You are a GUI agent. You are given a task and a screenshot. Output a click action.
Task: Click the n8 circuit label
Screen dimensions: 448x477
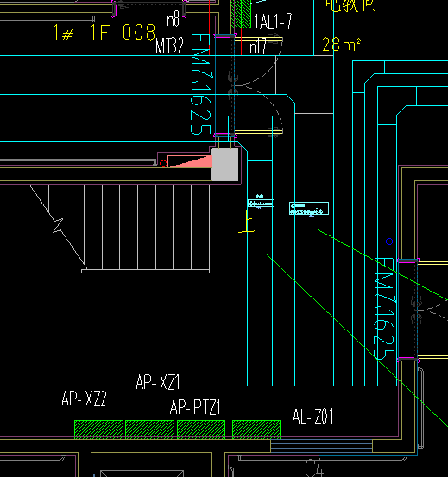click(174, 20)
